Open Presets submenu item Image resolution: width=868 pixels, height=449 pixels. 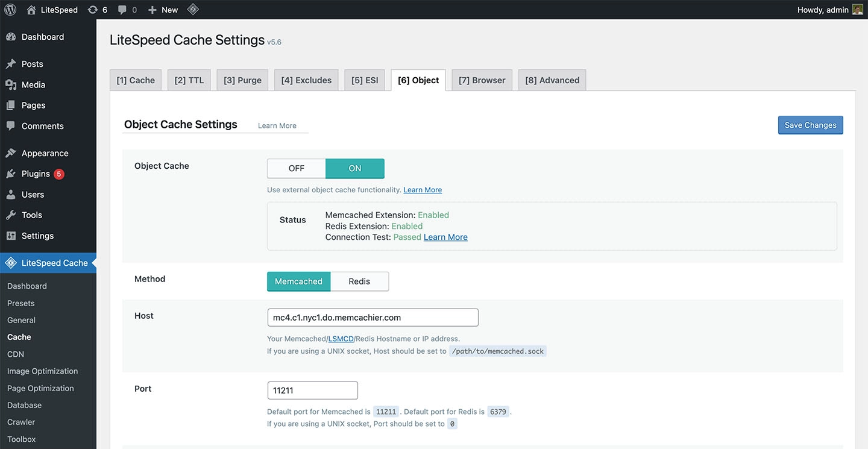[20, 303]
